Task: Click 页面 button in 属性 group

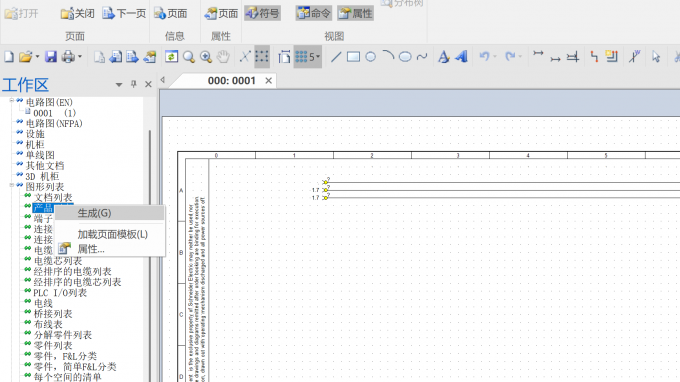Action: point(221,13)
